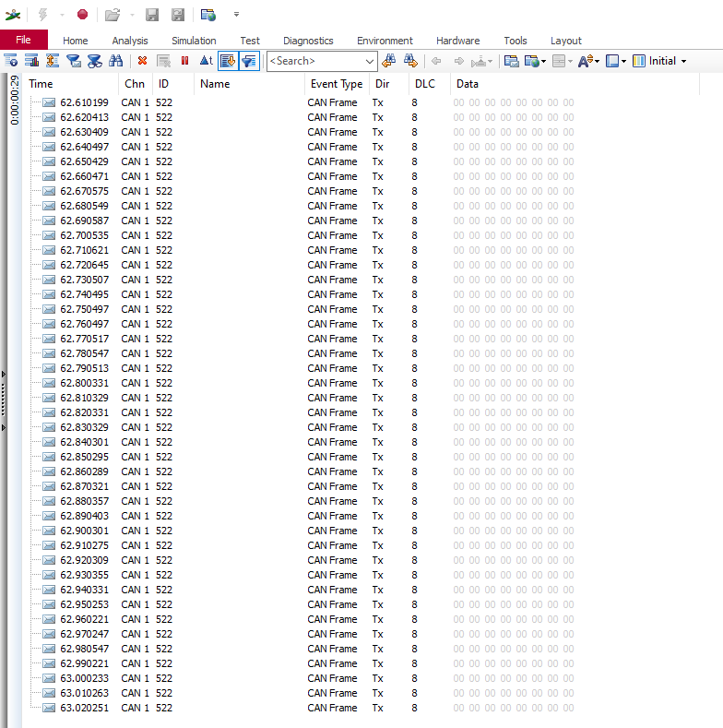723x728 pixels.
Task: Click the Chn column header
Action: pyautogui.click(x=135, y=84)
